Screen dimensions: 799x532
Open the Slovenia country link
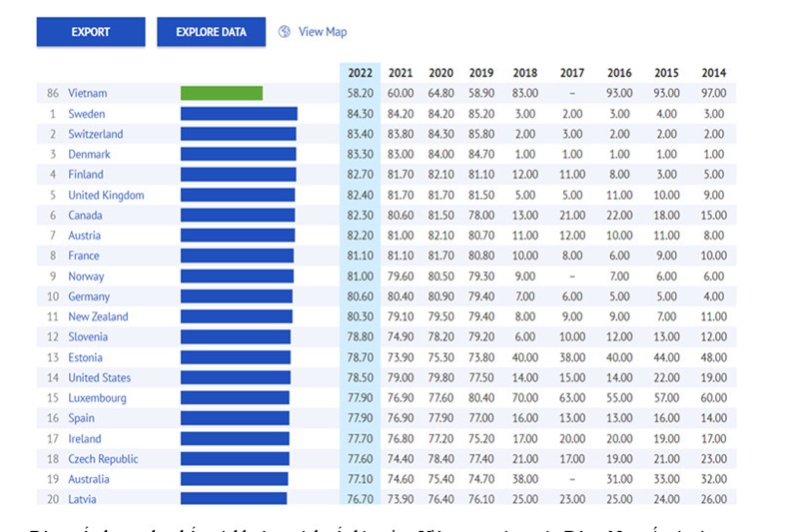point(88,337)
